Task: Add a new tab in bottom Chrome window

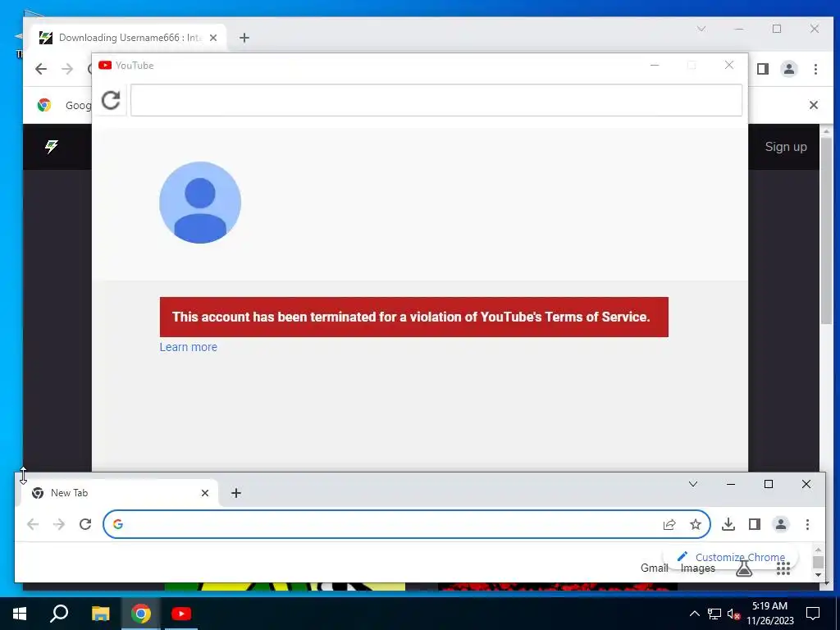Action: tap(236, 493)
